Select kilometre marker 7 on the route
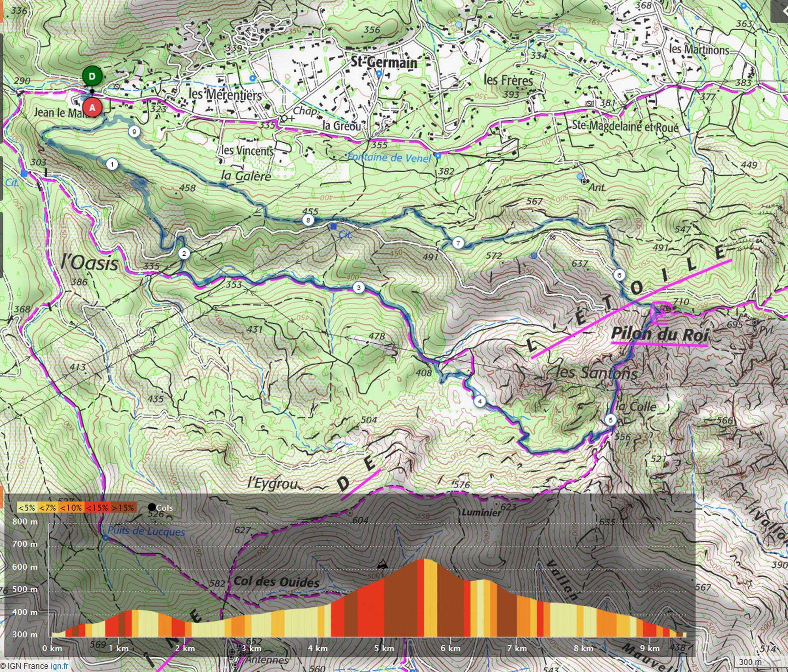The height and width of the screenshot is (672, 788). pos(458,243)
